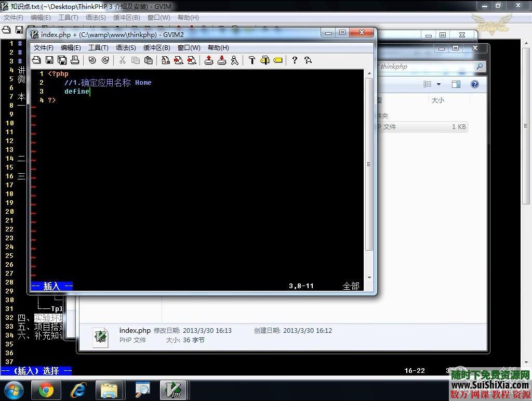The image size is (532, 401).
Task: Click the Find and Replace icon in GVIM2
Action: coord(166,60)
